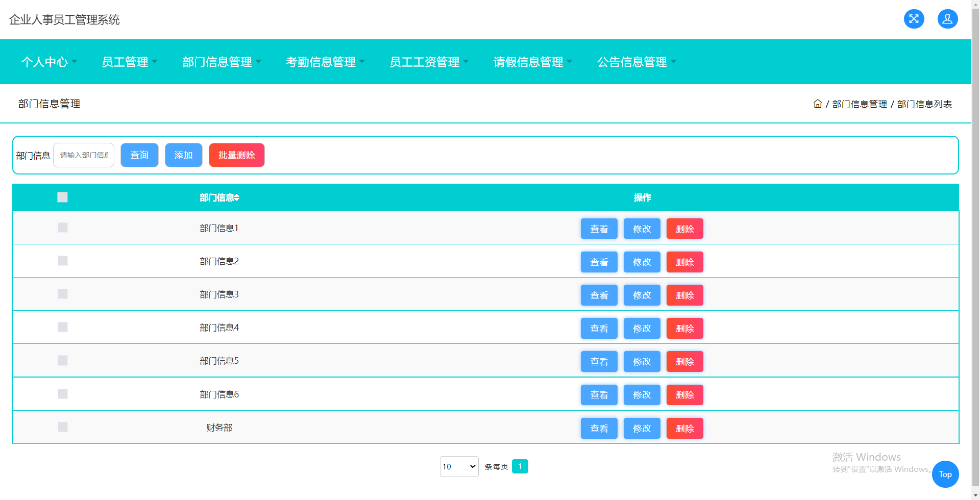Click 修改 for 部门信息3
The width and height of the screenshot is (980, 500).
pos(642,295)
